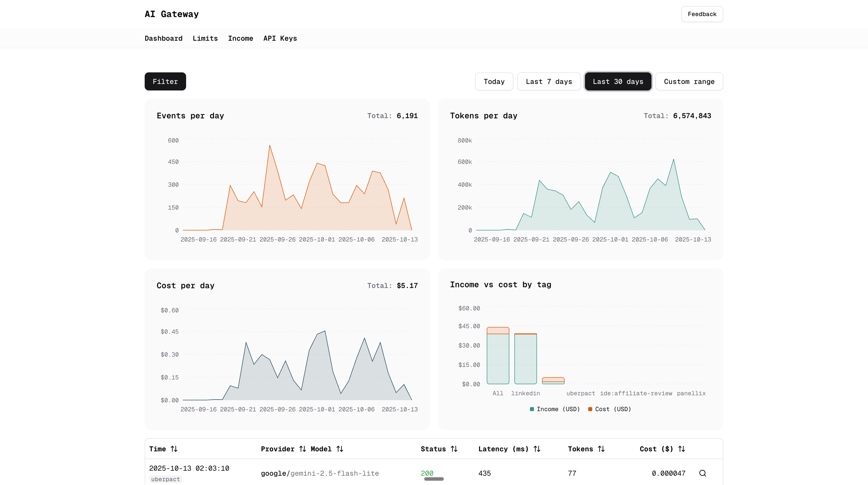Sort table by Tokens column arrows
The image size is (868, 485).
601,449
